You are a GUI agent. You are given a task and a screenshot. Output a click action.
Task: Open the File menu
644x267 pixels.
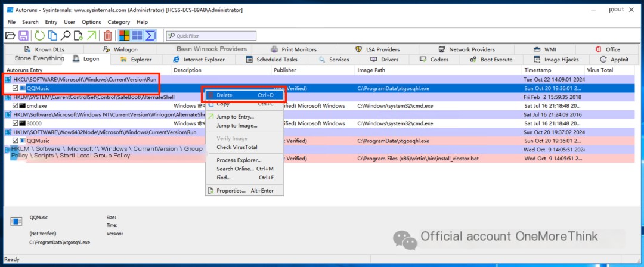pyautogui.click(x=11, y=22)
